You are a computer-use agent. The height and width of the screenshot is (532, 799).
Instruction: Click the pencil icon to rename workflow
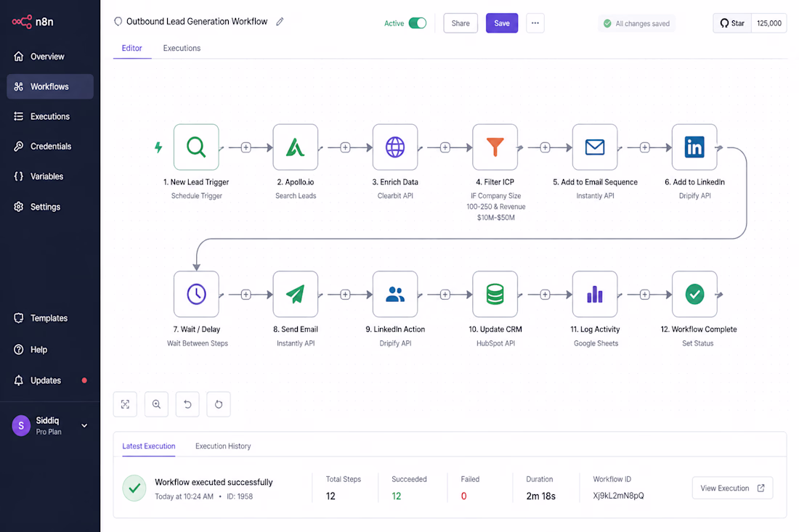[x=280, y=21]
